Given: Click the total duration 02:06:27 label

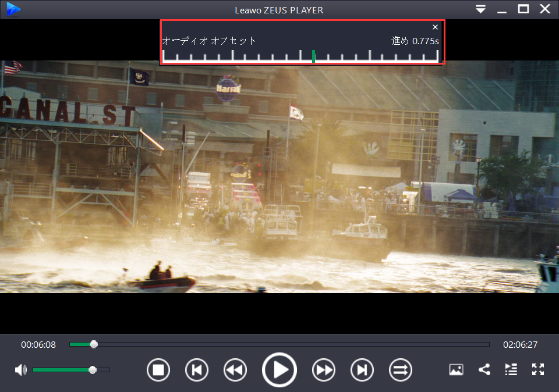Looking at the screenshot, I should tap(520, 345).
